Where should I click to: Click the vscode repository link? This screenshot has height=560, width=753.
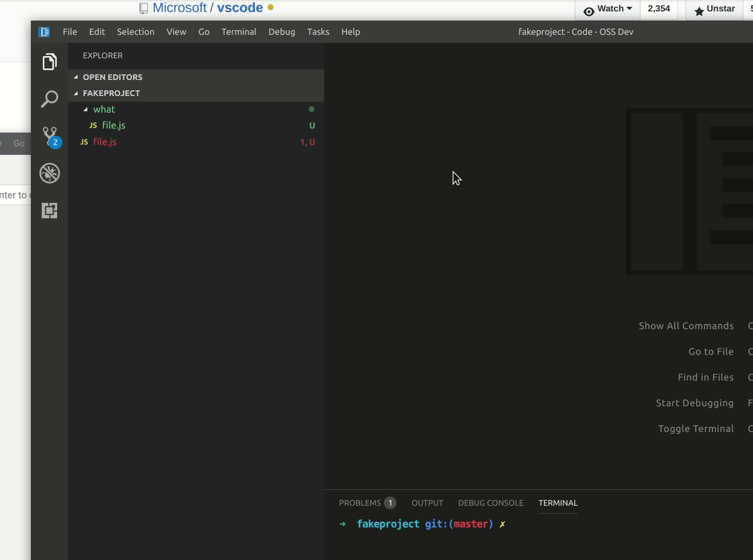point(240,7)
